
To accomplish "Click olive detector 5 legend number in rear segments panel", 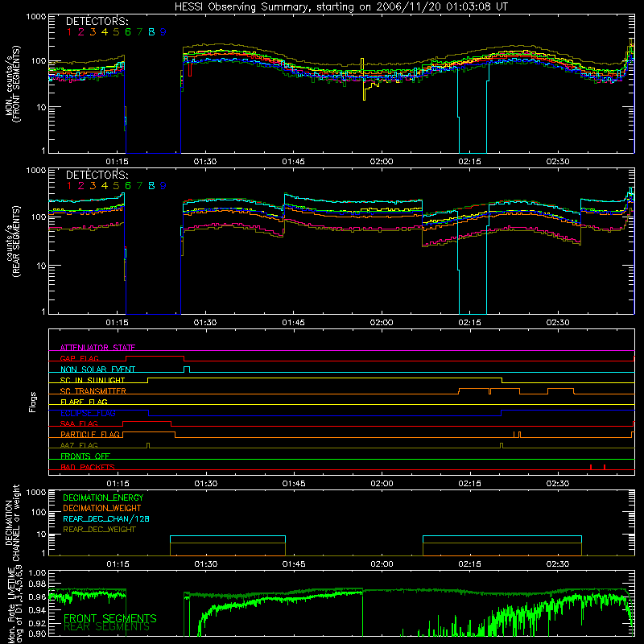I will coord(116,186).
